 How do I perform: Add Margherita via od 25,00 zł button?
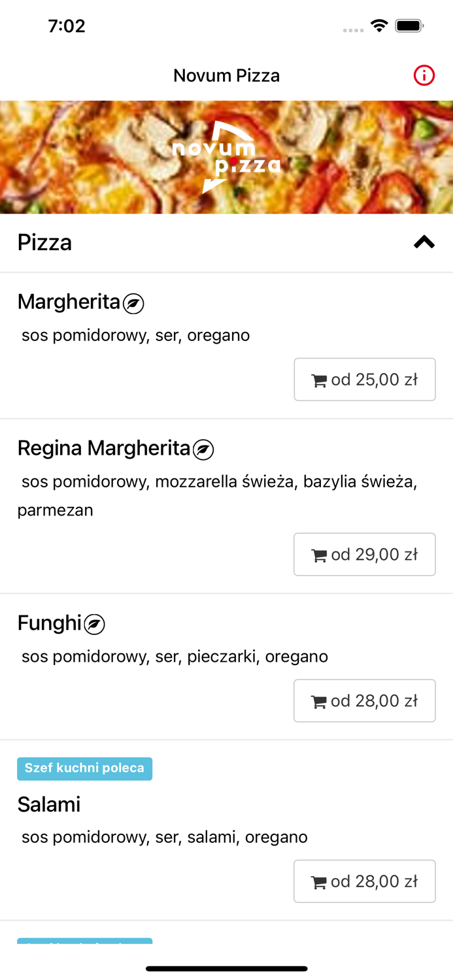click(364, 380)
